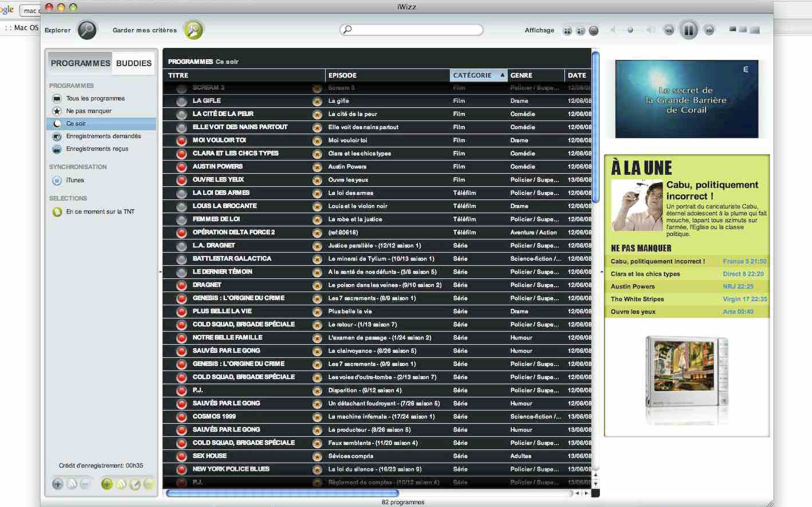Image resolution: width=812 pixels, height=507 pixels.
Task: Open The White Stripes link
Action: pyautogui.click(x=688, y=299)
